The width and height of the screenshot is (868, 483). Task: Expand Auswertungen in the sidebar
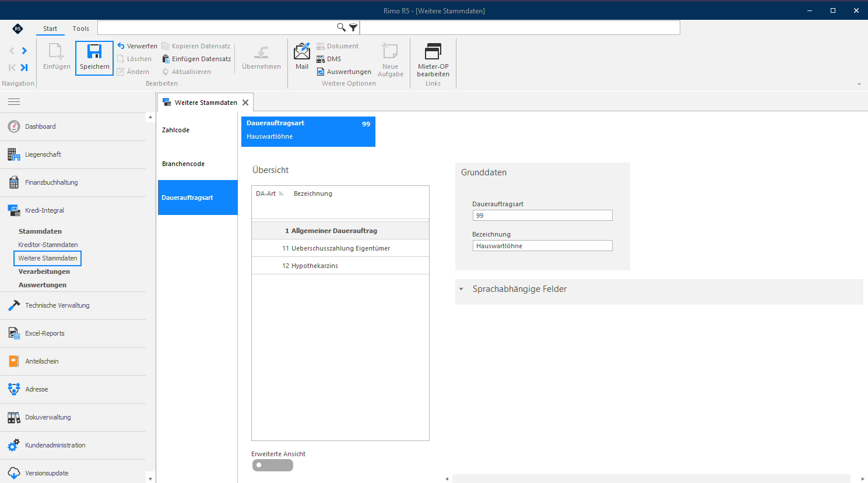pos(43,285)
